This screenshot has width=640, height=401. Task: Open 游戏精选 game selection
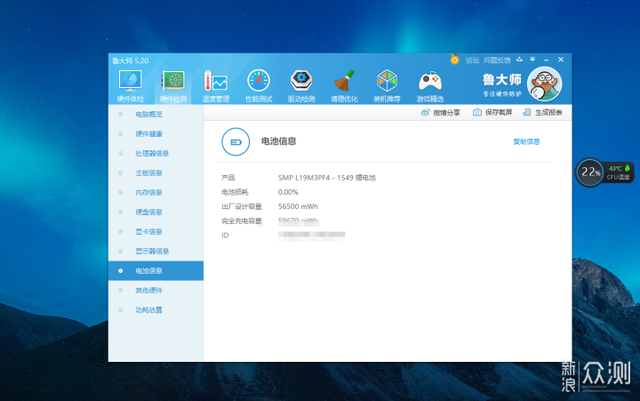pos(430,86)
